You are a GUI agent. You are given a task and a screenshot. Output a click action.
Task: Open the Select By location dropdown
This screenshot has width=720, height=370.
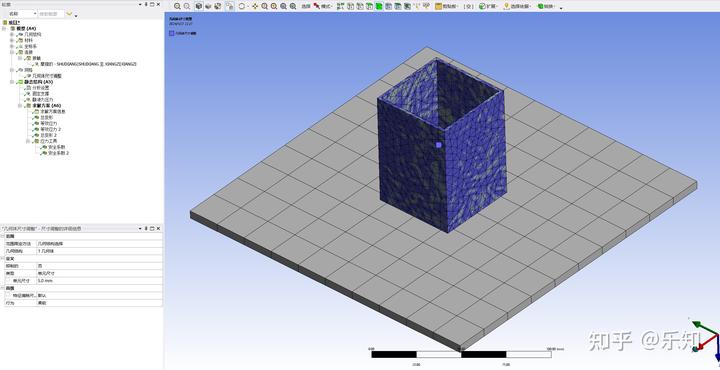pos(518,6)
